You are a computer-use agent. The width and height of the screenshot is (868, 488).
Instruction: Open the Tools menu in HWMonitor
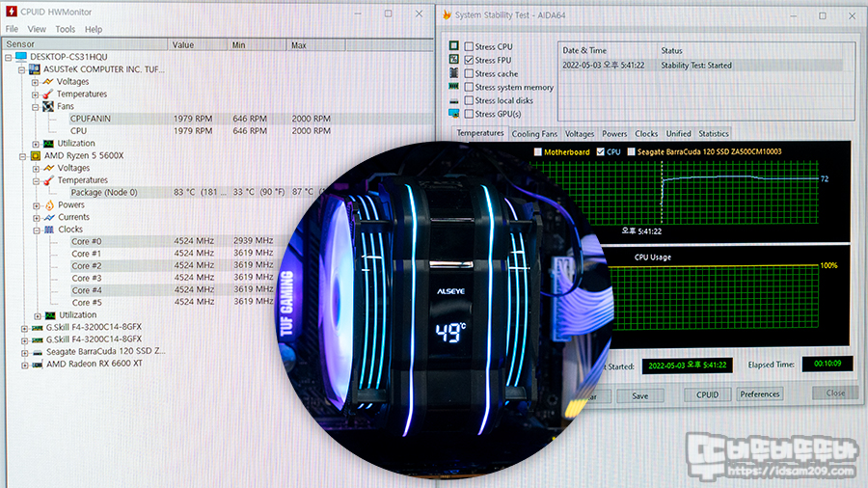click(65, 29)
